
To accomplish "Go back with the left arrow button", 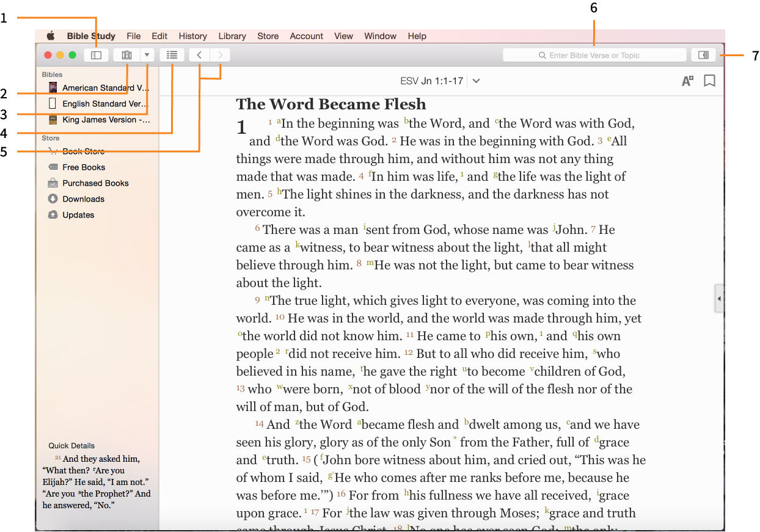I will pyautogui.click(x=199, y=55).
